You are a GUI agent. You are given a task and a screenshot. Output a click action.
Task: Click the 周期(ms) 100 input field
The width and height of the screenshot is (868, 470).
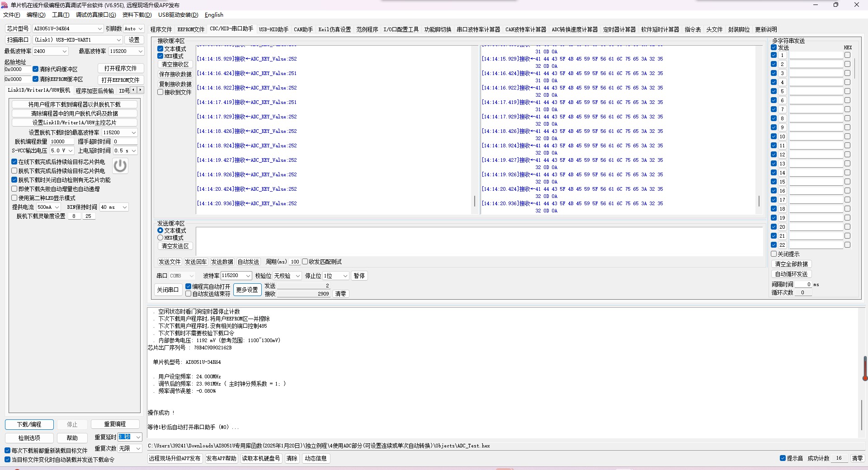tap(295, 262)
